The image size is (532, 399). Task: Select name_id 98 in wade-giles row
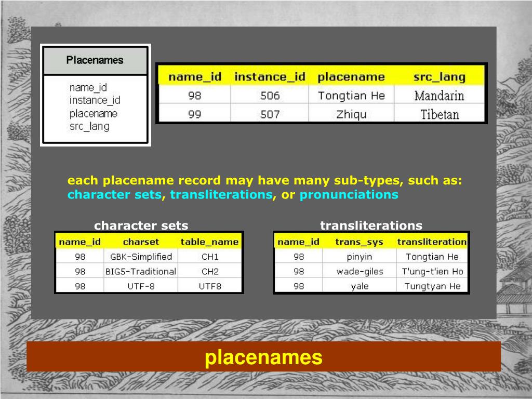tap(299, 271)
